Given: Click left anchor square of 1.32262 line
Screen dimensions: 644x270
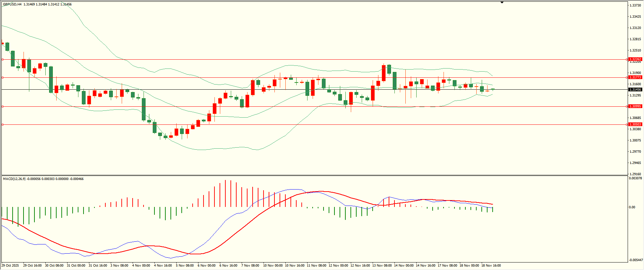Looking at the screenshot, I should [3, 59].
